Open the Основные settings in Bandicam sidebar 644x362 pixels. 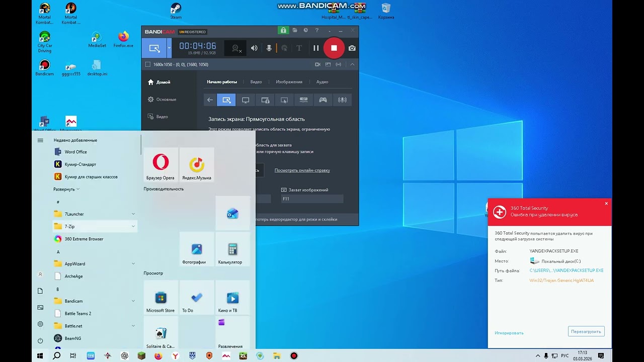coord(162,100)
